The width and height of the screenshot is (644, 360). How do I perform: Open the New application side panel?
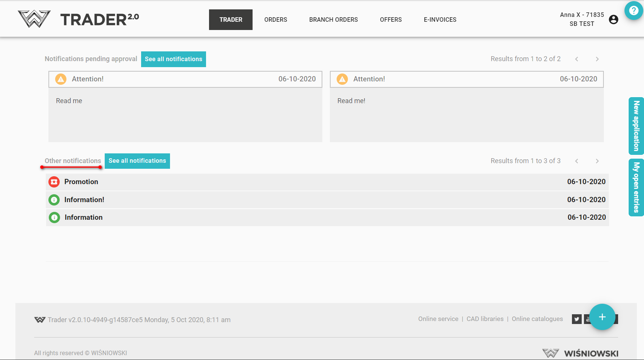pos(636,126)
